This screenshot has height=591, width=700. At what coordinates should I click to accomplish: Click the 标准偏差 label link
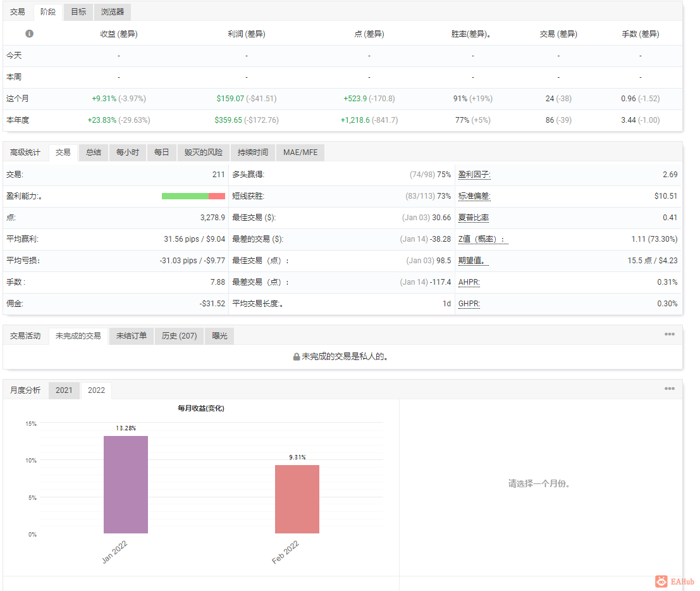coord(474,196)
